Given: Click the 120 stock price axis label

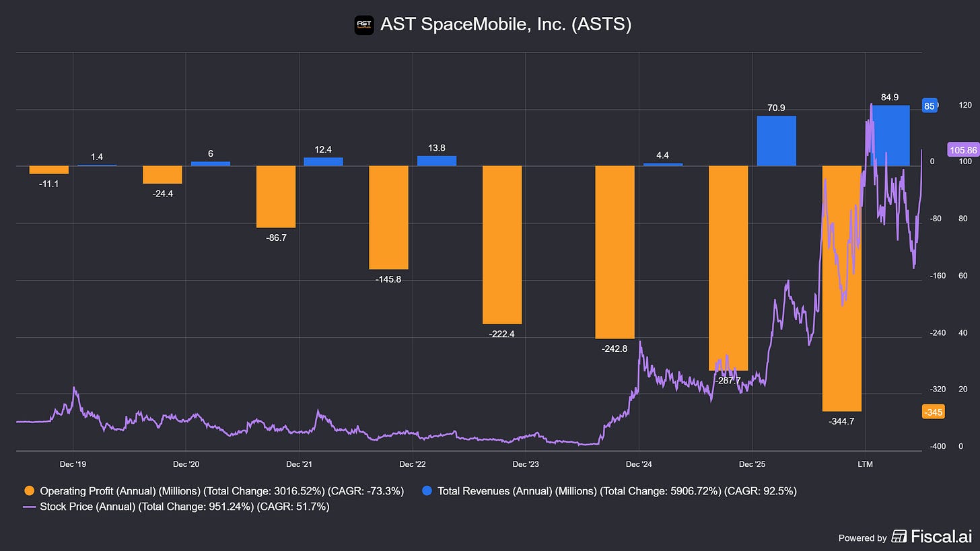Looking at the screenshot, I should point(965,106).
